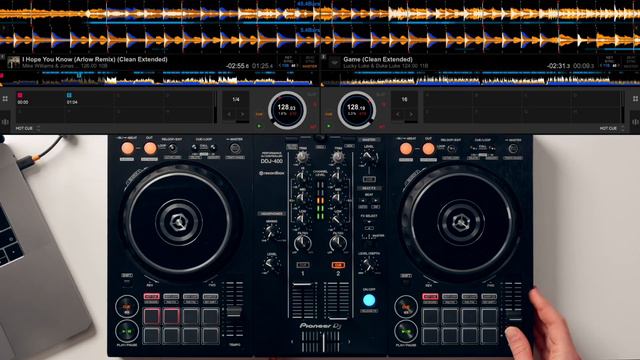Click the right deck HOT CUE mode button
The height and width of the screenshot is (360, 640).
pyautogui.click(x=431, y=296)
